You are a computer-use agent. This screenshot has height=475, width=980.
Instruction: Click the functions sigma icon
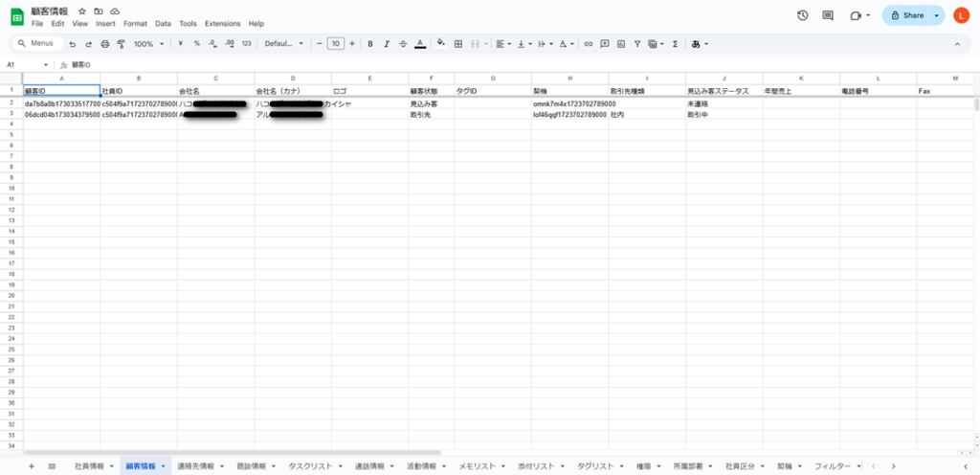click(x=675, y=44)
